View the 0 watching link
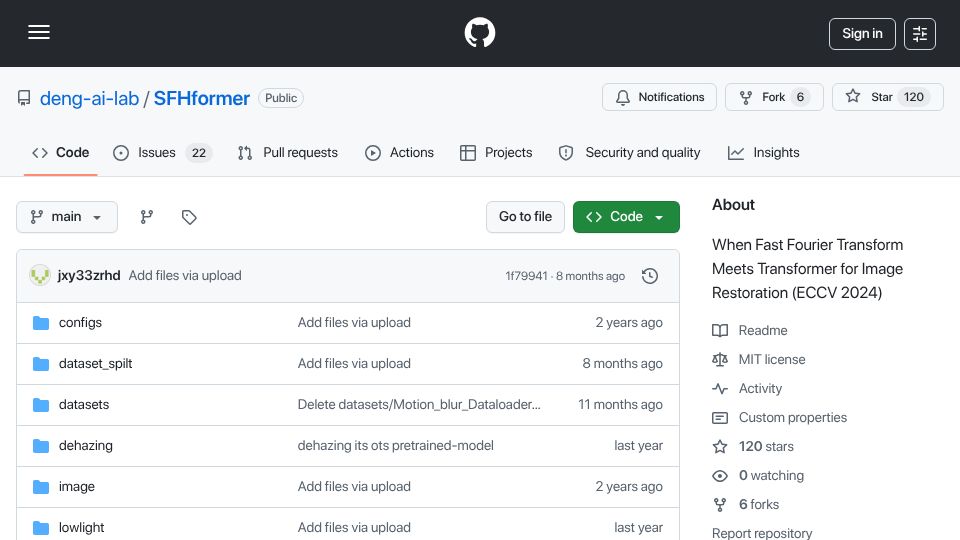Screen dimensions: 960x540 (771, 475)
